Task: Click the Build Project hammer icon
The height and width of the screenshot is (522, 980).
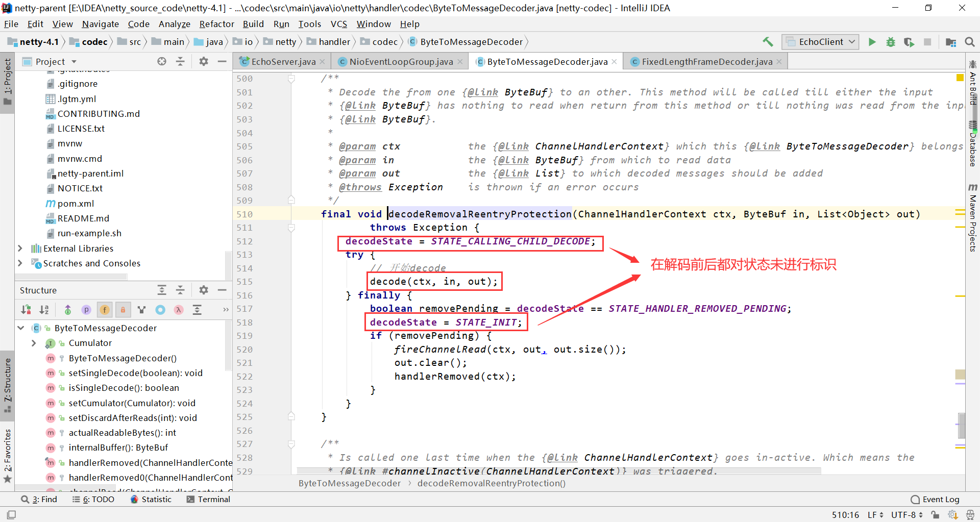Action: pyautogui.click(x=768, y=42)
